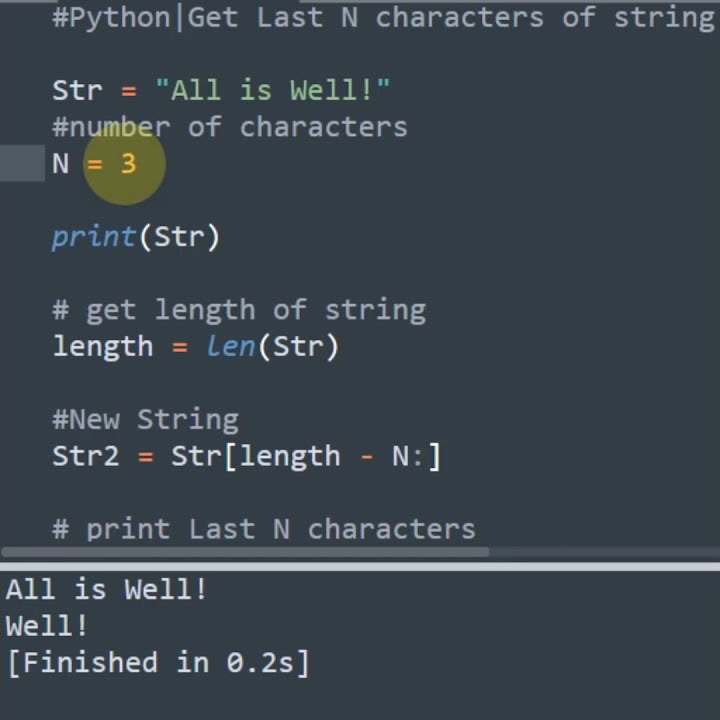
Task: Click the "#New String" comment line
Action: [x=145, y=419]
